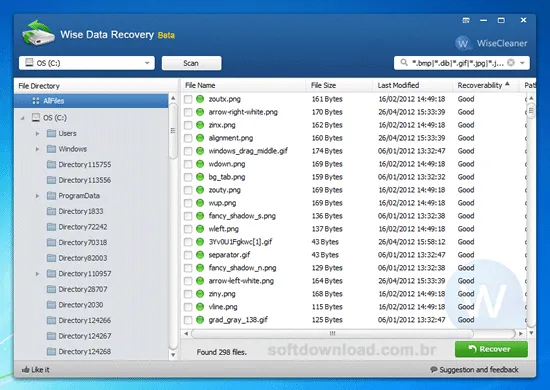Image resolution: width=550 pixels, height=390 pixels.
Task: Select the fancy_shadow_n.png file name
Action: (242, 268)
